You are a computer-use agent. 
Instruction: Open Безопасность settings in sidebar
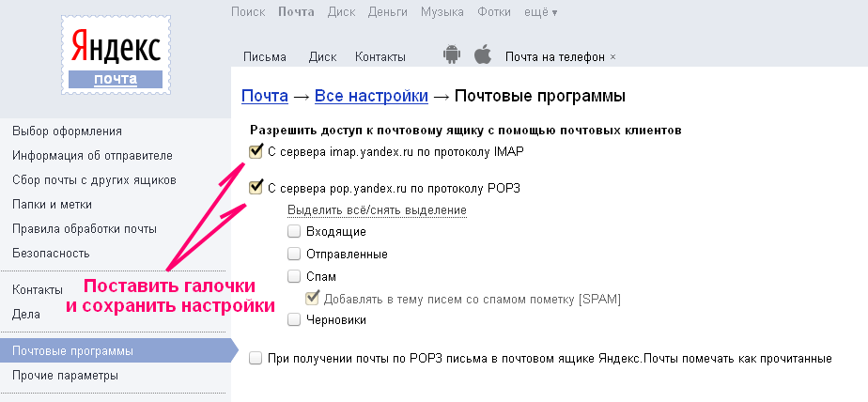[x=51, y=253]
